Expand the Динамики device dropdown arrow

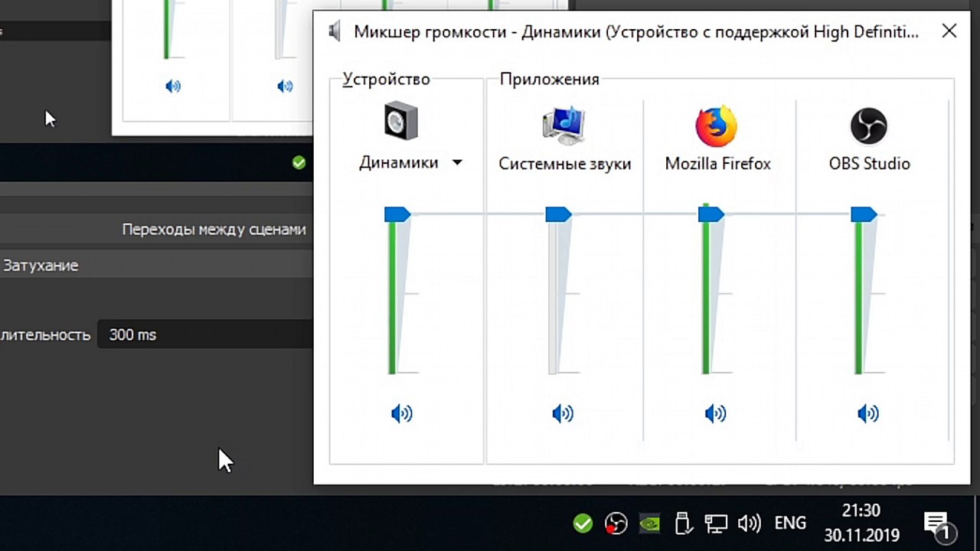(457, 162)
